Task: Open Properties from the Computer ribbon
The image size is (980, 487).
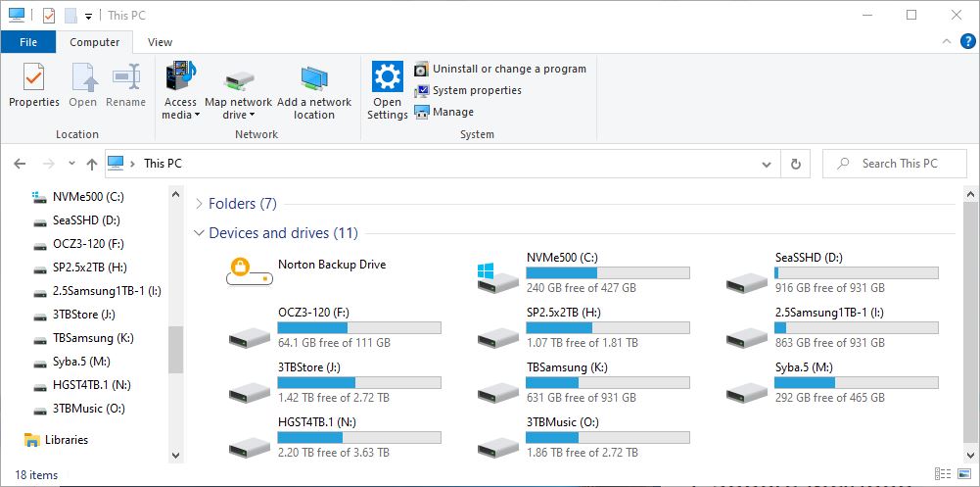Action: [x=33, y=85]
